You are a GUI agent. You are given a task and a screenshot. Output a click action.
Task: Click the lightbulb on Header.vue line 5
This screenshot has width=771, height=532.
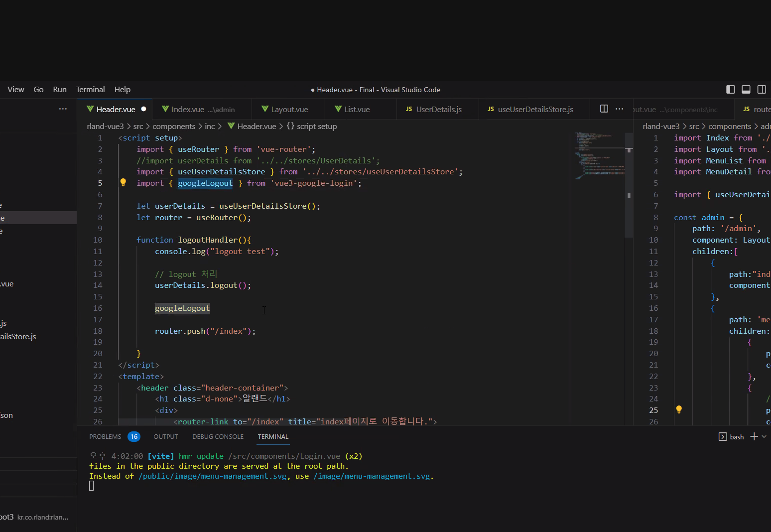pos(123,183)
